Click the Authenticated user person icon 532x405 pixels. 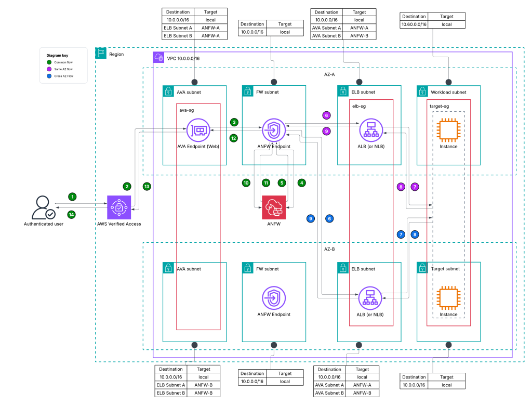pos(44,207)
